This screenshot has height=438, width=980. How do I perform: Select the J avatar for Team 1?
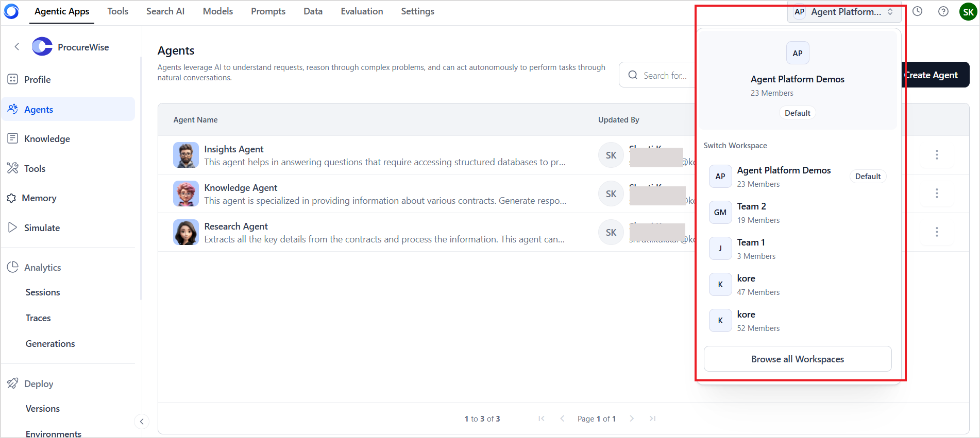click(720, 248)
